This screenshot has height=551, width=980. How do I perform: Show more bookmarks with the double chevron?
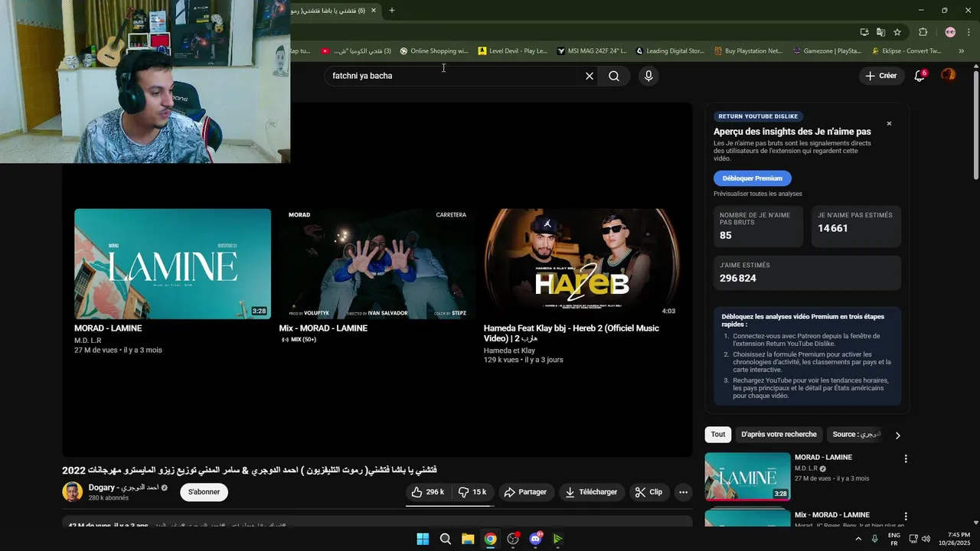click(x=962, y=51)
